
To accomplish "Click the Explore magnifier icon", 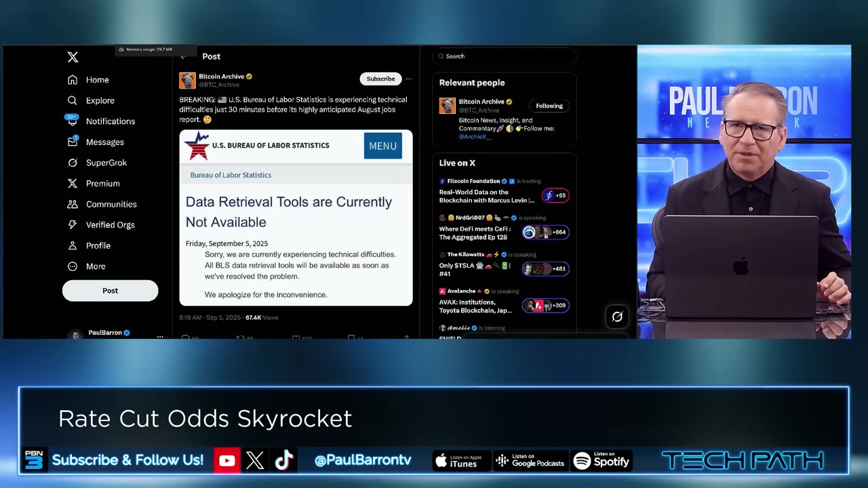I will pyautogui.click(x=73, y=100).
